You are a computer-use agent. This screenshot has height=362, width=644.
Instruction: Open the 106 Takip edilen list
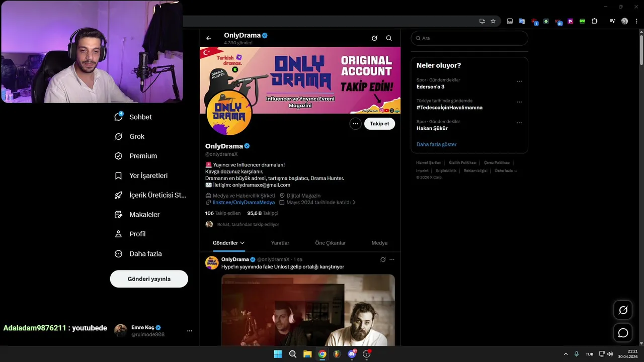(x=223, y=213)
